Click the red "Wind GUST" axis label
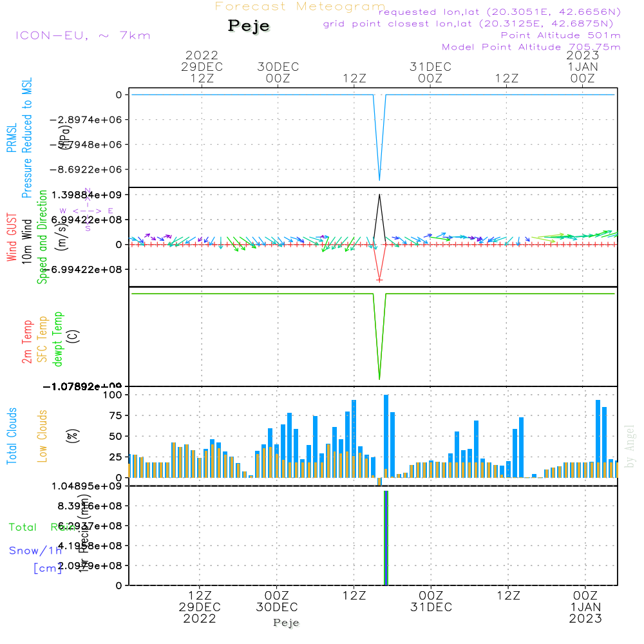 point(12,237)
